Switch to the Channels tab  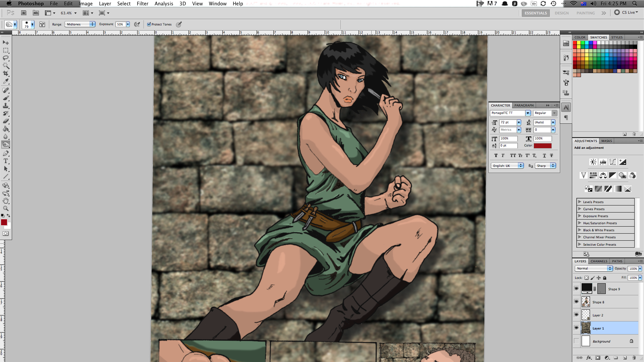pyautogui.click(x=599, y=261)
